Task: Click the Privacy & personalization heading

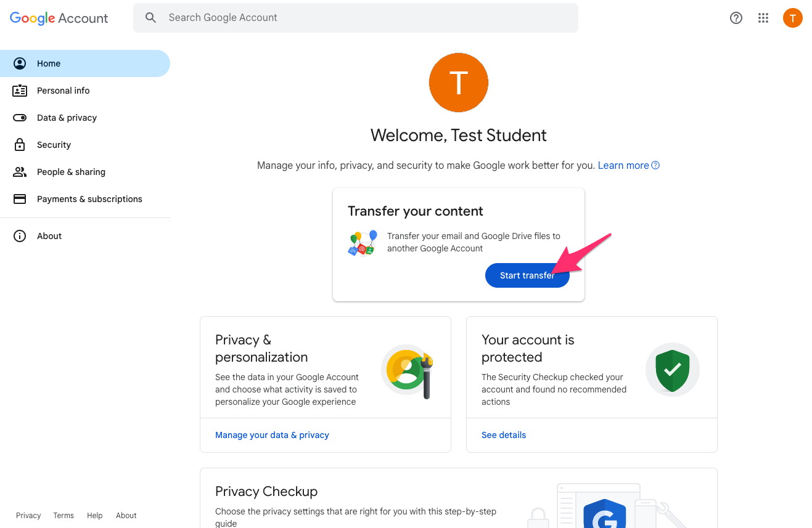Action: tap(261, 349)
